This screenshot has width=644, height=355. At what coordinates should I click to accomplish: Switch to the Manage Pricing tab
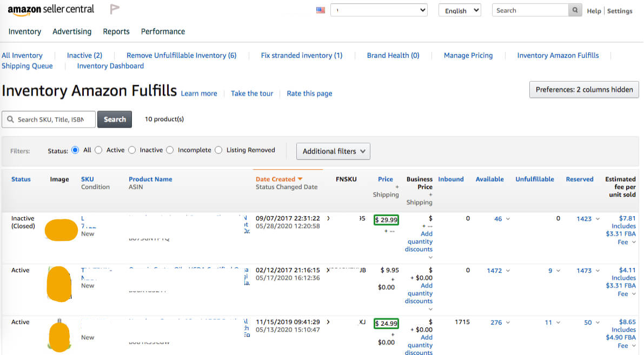pos(468,55)
